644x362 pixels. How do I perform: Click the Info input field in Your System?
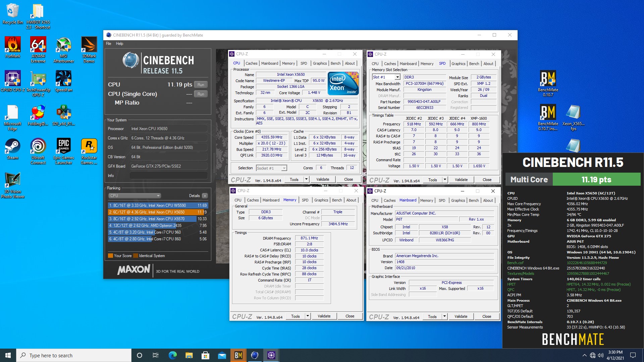tap(169, 176)
